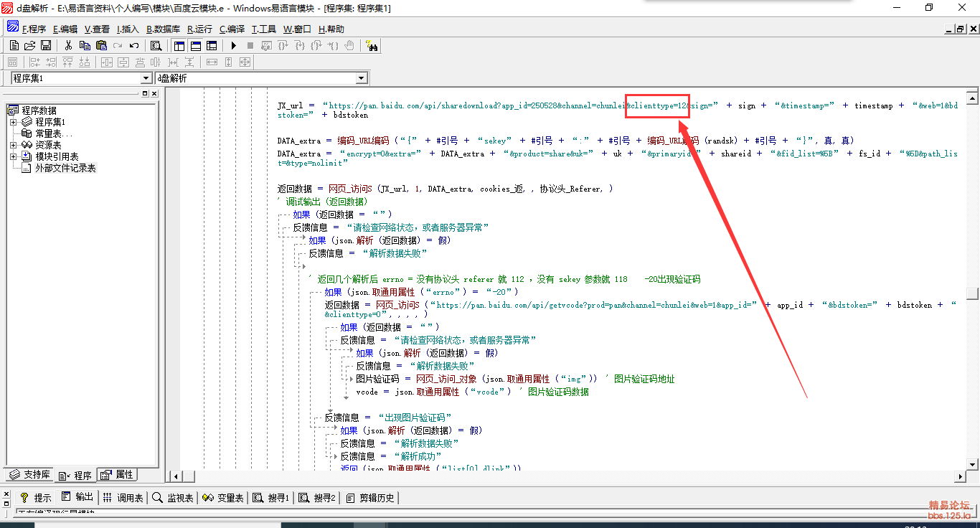Click the find magnifier document icon
Image resolution: width=980 pixels, height=528 pixels.
156,45
